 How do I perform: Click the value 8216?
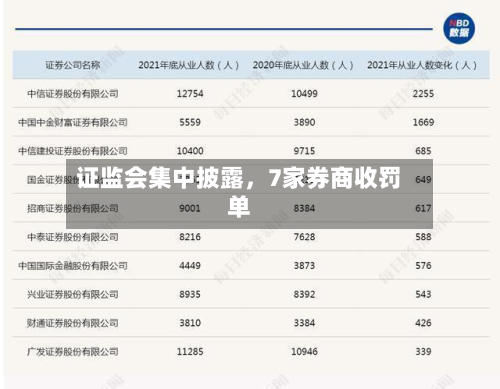[190, 237]
